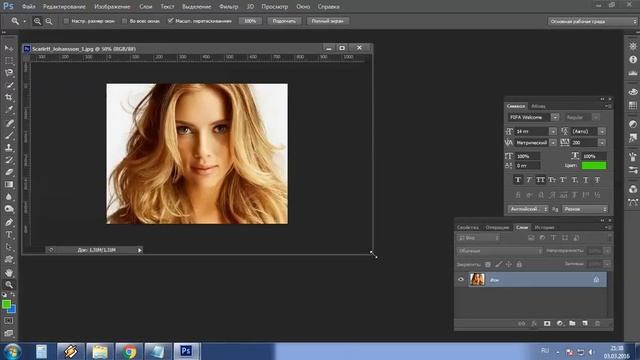Select the Rectangular Marquee tool
The height and width of the screenshot is (360, 640).
tap(9, 60)
